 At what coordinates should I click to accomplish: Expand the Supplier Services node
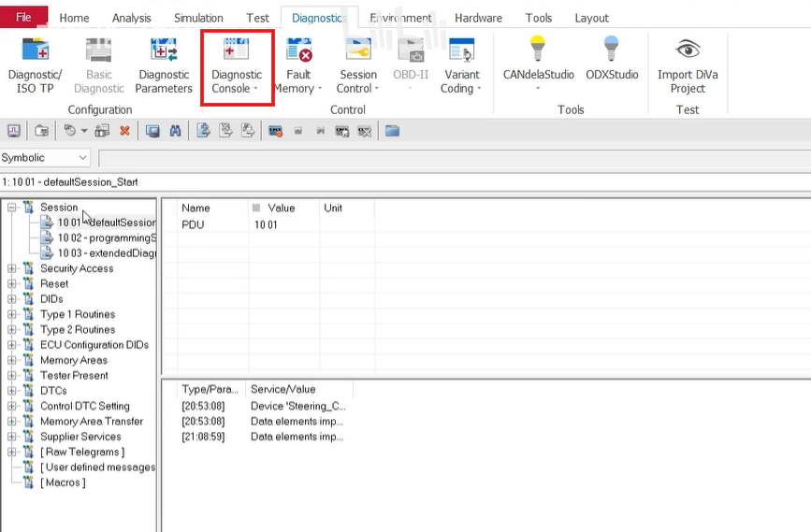12,437
